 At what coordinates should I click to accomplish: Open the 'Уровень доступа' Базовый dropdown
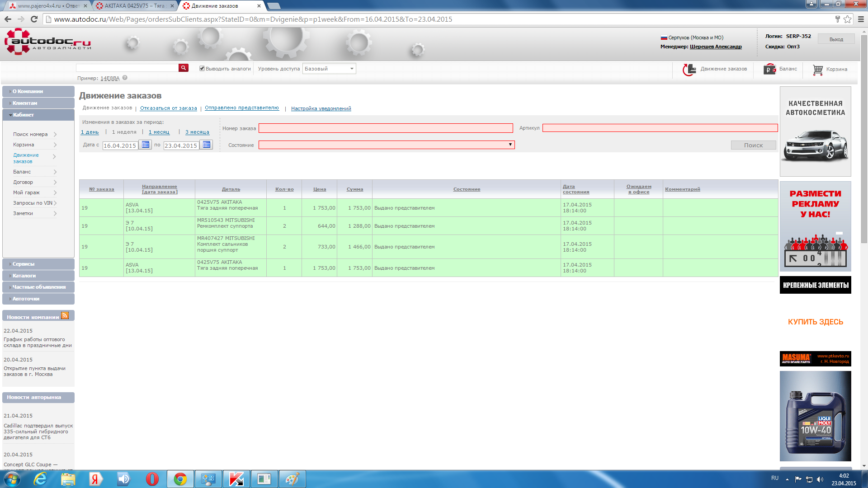329,69
